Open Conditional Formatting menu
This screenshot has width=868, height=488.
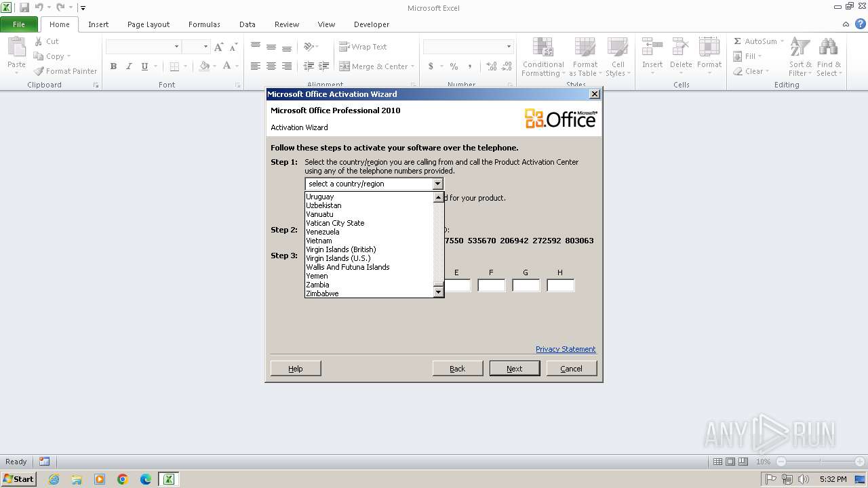[543, 58]
